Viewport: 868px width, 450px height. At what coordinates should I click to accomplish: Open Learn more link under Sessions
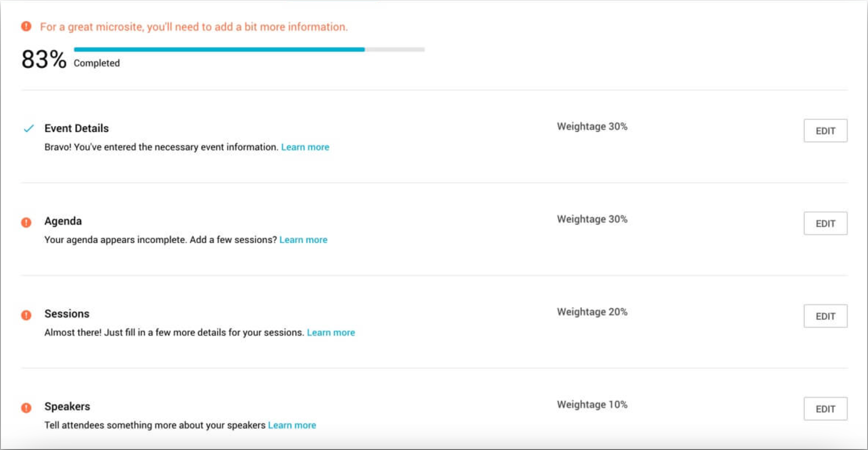point(331,333)
